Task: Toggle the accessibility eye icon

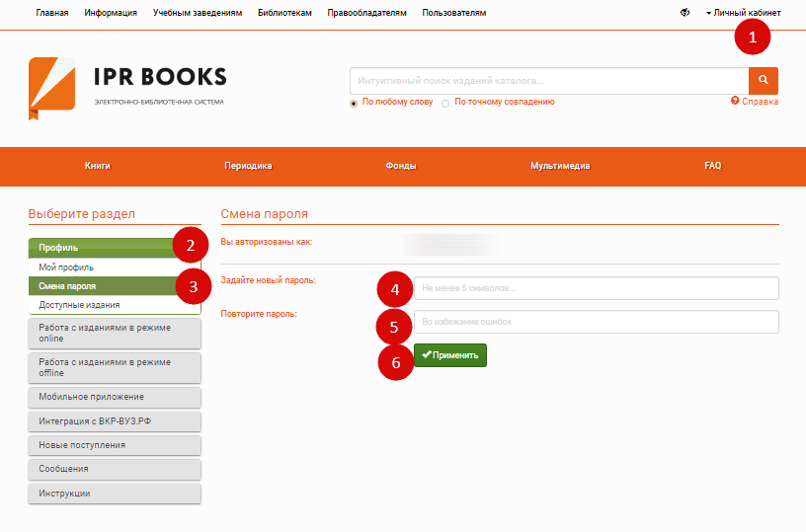Action: [685, 13]
